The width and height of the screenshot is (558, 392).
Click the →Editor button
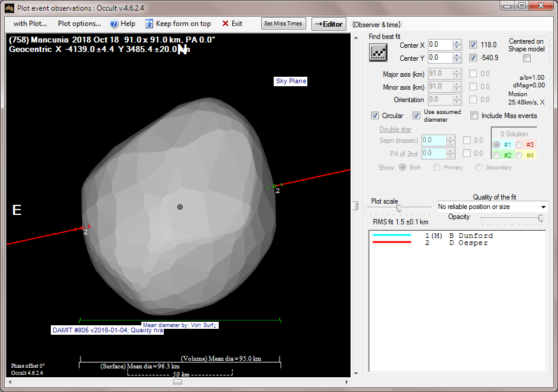(x=328, y=24)
